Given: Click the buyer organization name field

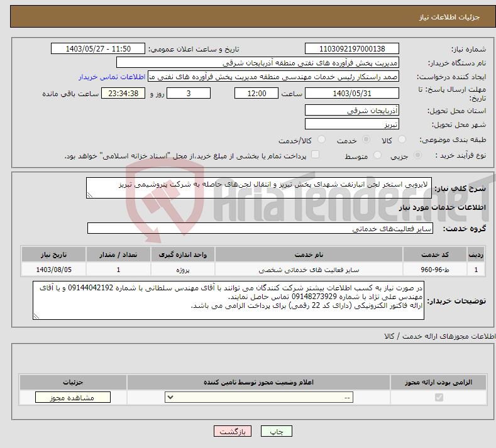Looking at the screenshot, I should click(x=258, y=63).
